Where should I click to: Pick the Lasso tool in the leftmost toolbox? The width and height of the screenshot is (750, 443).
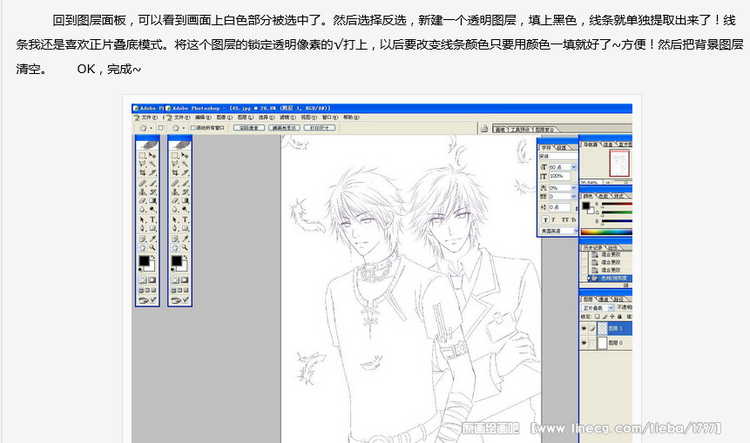click(143, 163)
